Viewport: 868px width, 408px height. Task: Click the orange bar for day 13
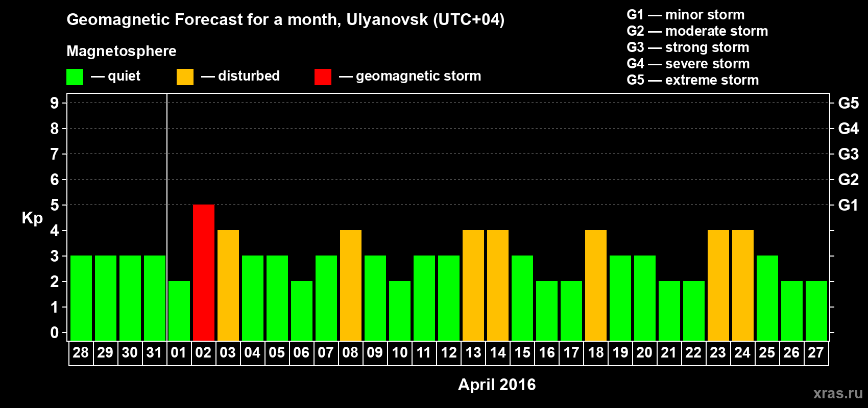pos(473,285)
